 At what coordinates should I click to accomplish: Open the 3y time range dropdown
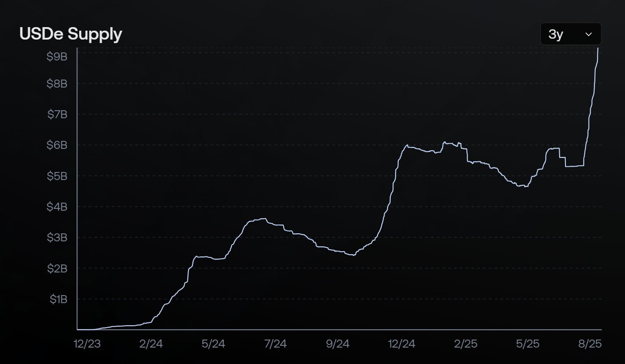pos(571,34)
